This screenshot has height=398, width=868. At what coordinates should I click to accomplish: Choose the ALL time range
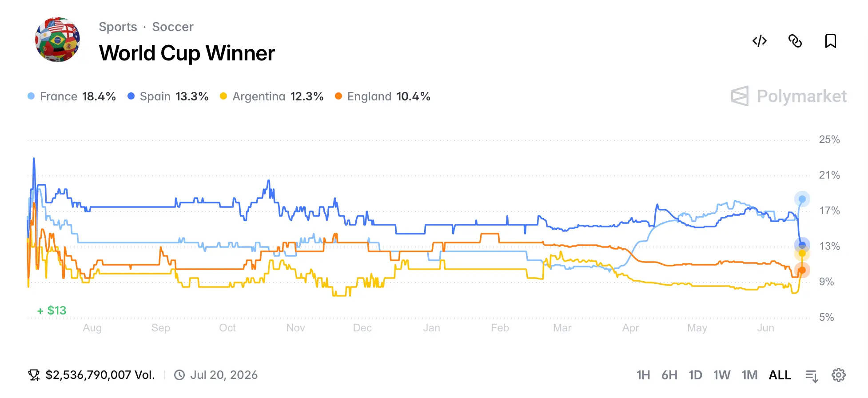tap(780, 375)
